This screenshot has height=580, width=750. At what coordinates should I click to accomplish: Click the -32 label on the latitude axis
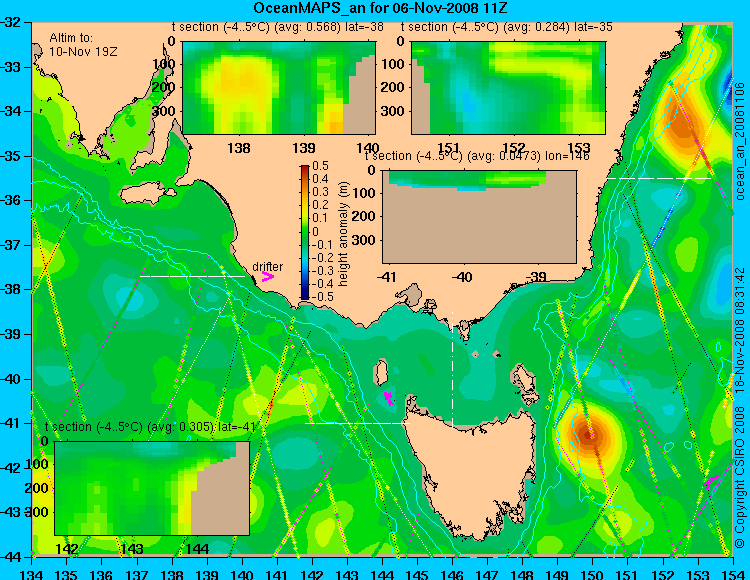click(11, 22)
